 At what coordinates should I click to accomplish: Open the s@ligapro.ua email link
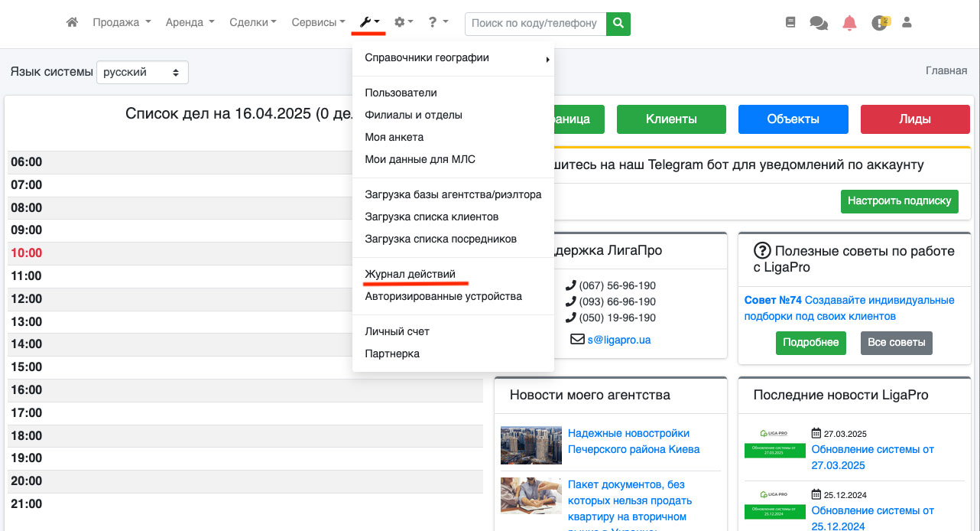618,340
